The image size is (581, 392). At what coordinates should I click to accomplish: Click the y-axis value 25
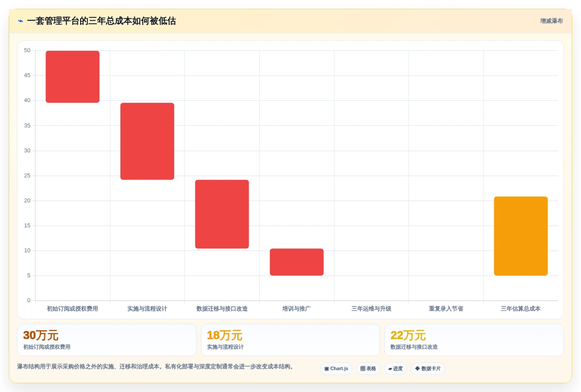[27, 176]
